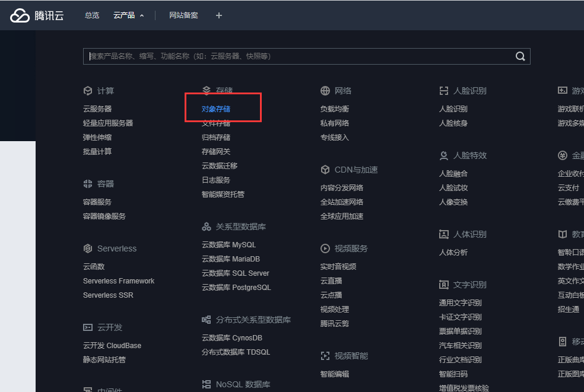Open Serverless Framework link
Image resolution: width=584 pixels, height=392 pixels.
119,281
